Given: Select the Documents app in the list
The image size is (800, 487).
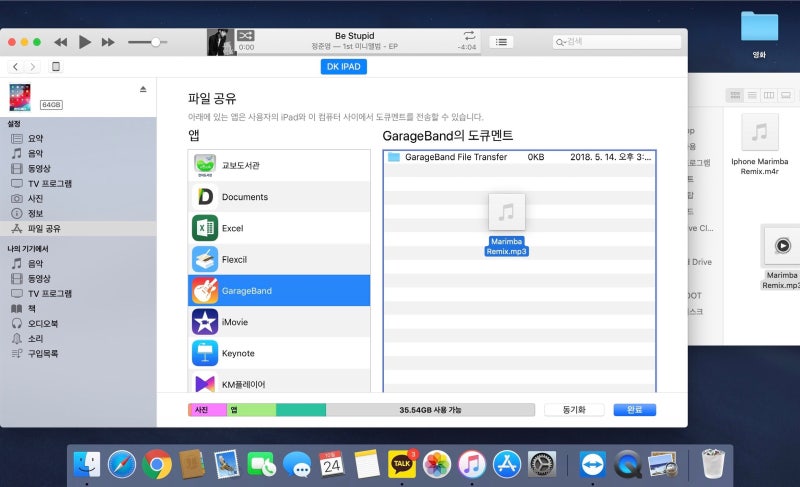Looking at the screenshot, I should click(x=279, y=197).
